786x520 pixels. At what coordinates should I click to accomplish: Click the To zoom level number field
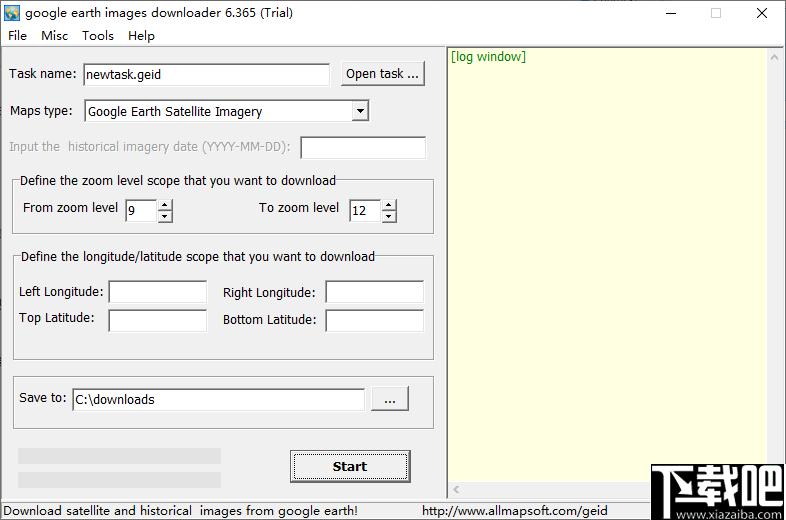coord(365,211)
